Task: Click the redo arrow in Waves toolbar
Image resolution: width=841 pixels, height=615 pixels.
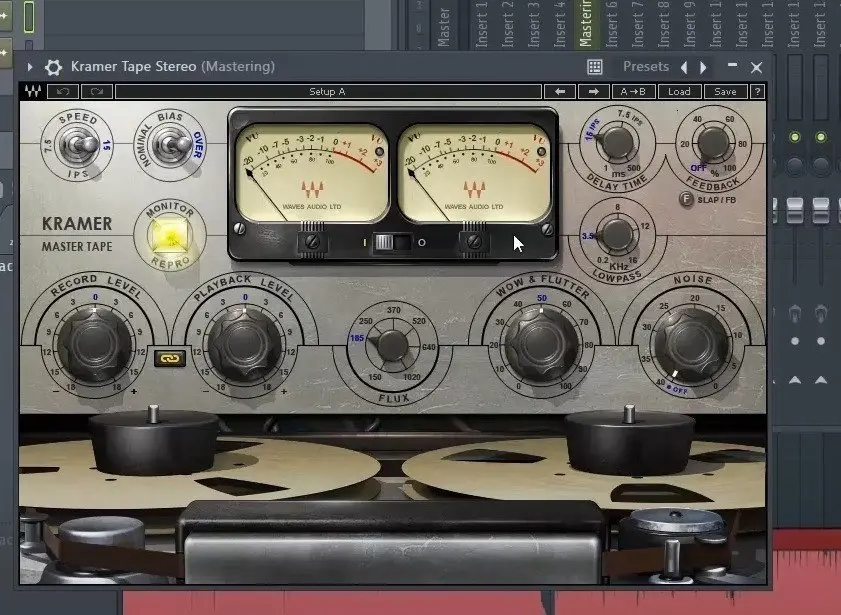Action: click(97, 92)
